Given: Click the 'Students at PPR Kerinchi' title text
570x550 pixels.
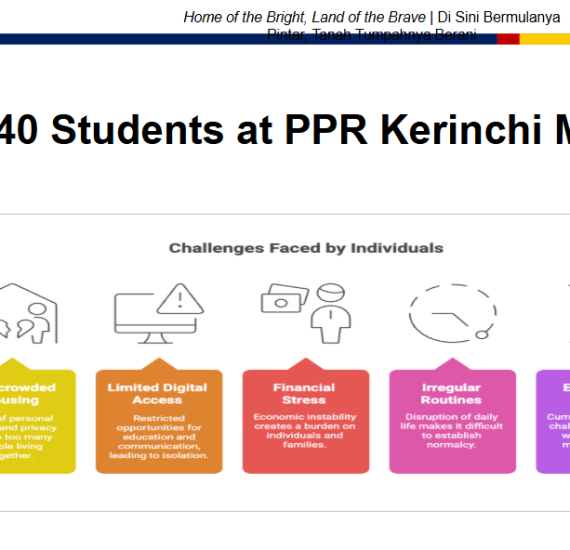Looking at the screenshot, I should click(x=296, y=130).
